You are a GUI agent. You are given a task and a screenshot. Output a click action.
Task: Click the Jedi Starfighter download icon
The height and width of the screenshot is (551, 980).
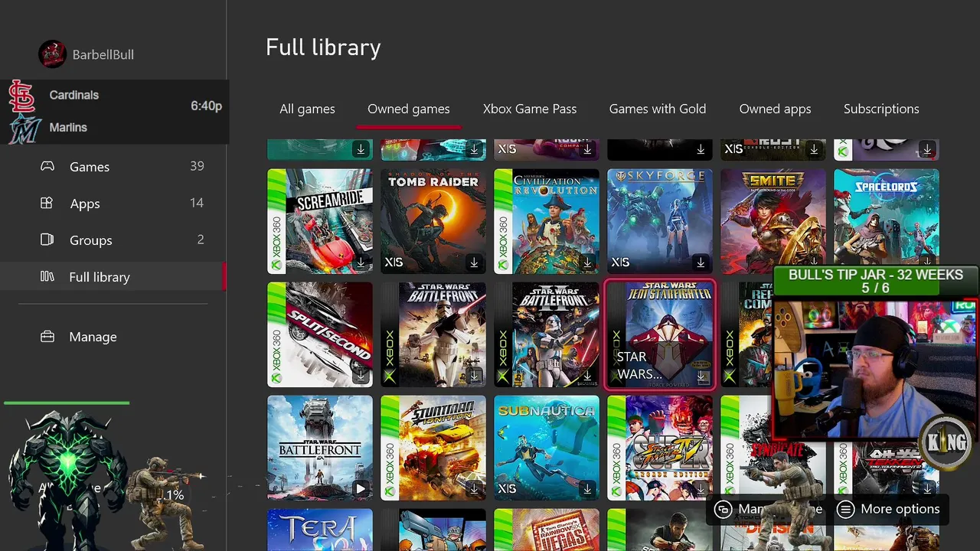pos(701,376)
